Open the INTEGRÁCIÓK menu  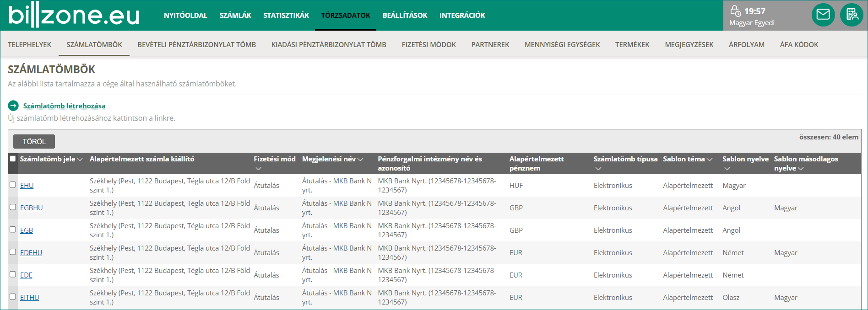[x=462, y=16]
